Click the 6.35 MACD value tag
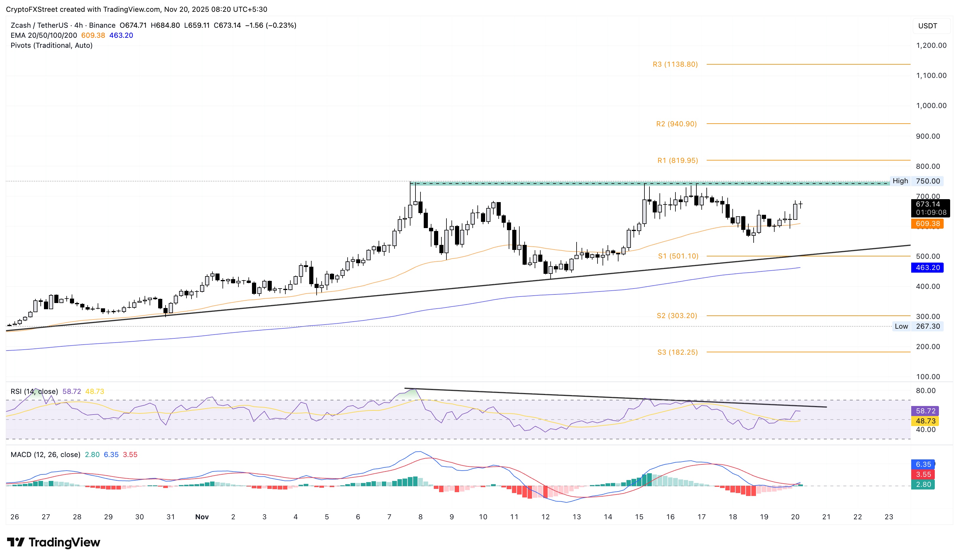 click(923, 464)
